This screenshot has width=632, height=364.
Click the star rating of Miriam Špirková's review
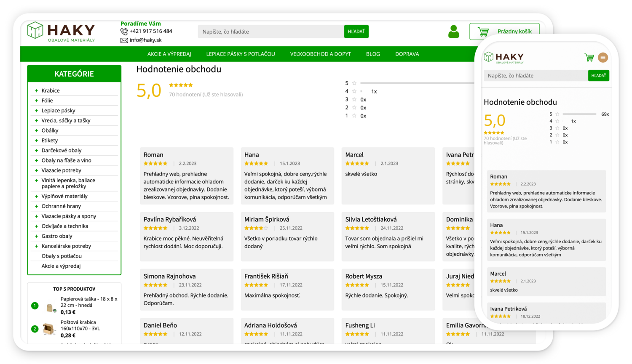(256, 228)
